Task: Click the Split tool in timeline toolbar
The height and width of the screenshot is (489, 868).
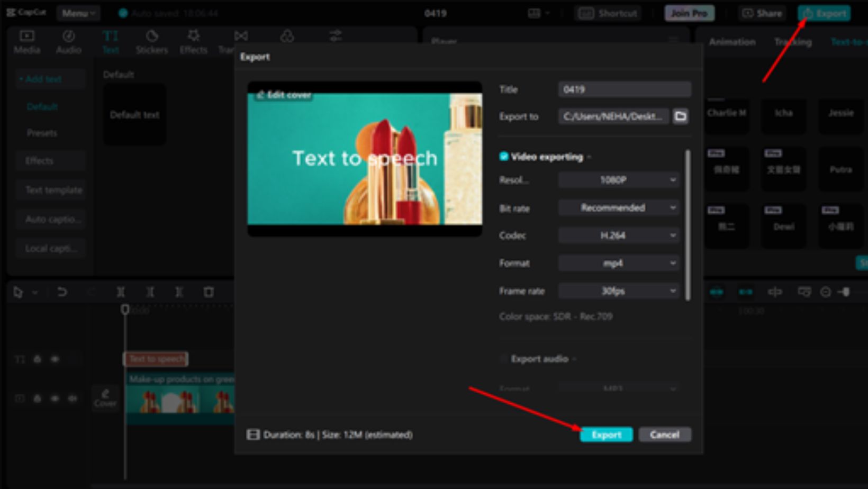Action: [121, 292]
